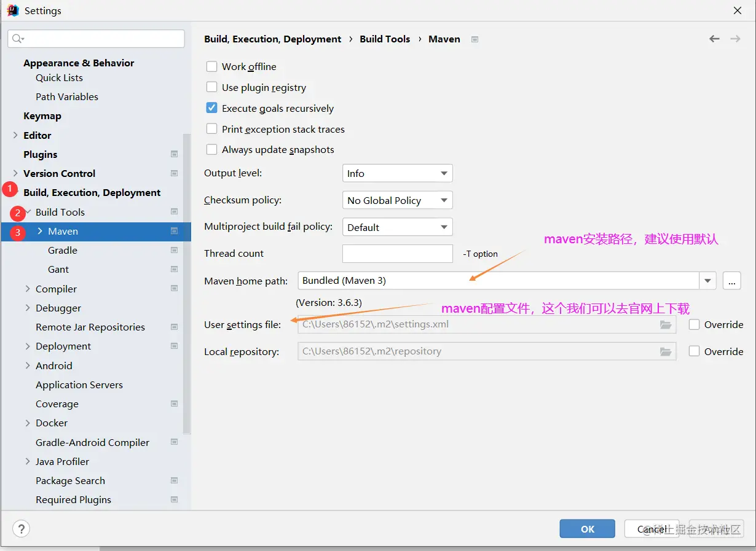Click the project-level icon beside Required Plugins
Image resolution: width=756 pixels, height=551 pixels.
pos(175,499)
